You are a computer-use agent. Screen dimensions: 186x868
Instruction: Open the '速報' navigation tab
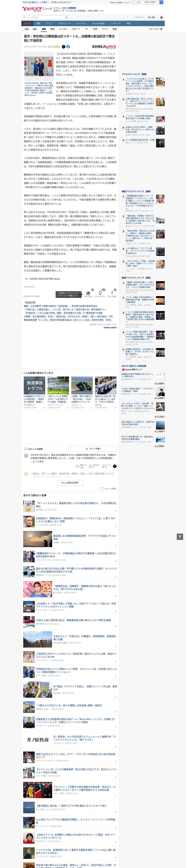[x=38, y=24]
